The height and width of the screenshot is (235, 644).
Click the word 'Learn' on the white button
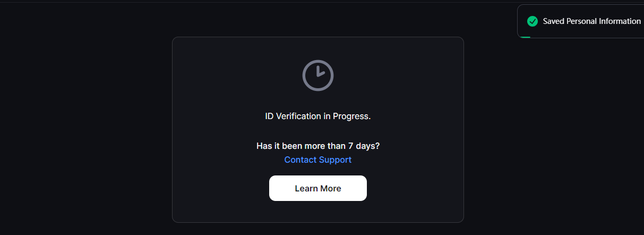(306, 188)
